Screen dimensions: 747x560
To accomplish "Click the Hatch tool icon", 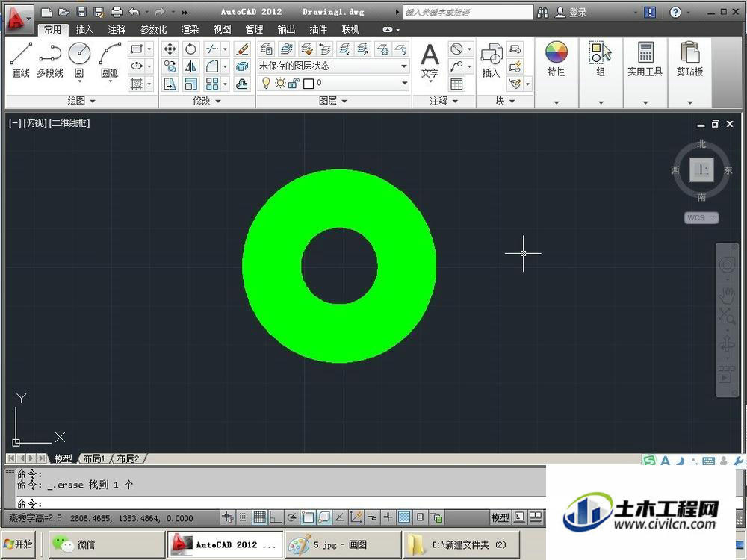I will coord(137,84).
